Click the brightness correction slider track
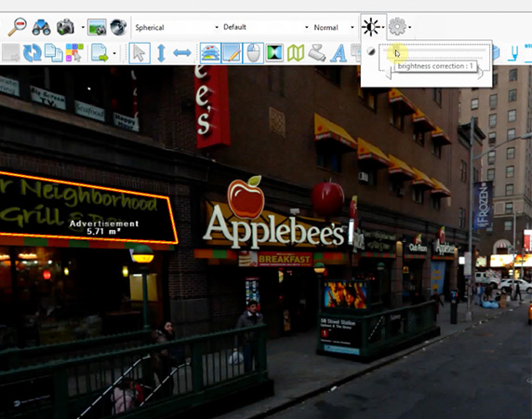The image size is (532, 419). point(434,51)
